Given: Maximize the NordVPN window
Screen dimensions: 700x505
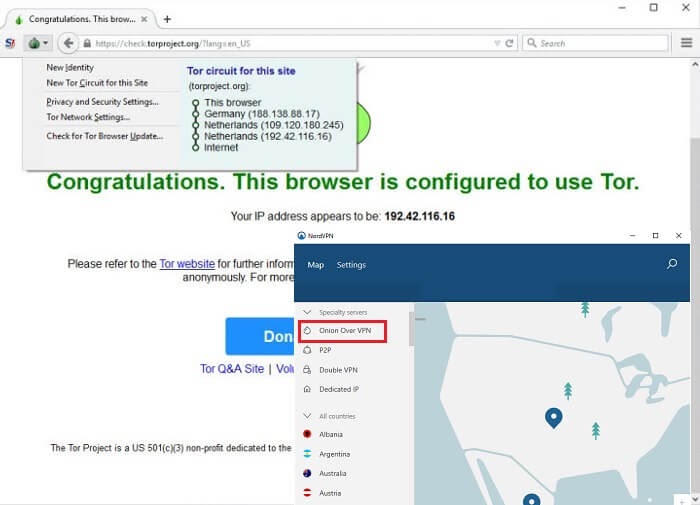Looking at the screenshot, I should pos(655,235).
